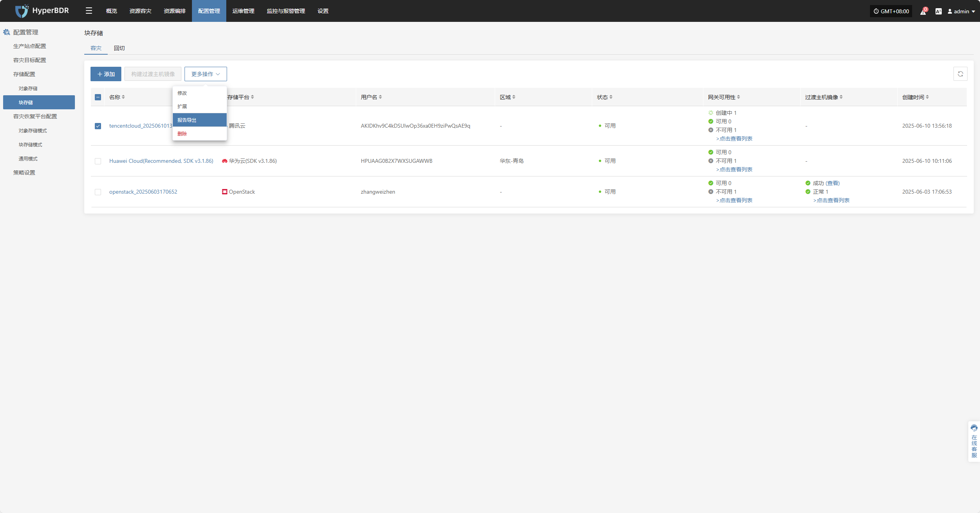Choose 扩展 from the dropdown menu
Screen dimensions: 980x513
[200, 106]
